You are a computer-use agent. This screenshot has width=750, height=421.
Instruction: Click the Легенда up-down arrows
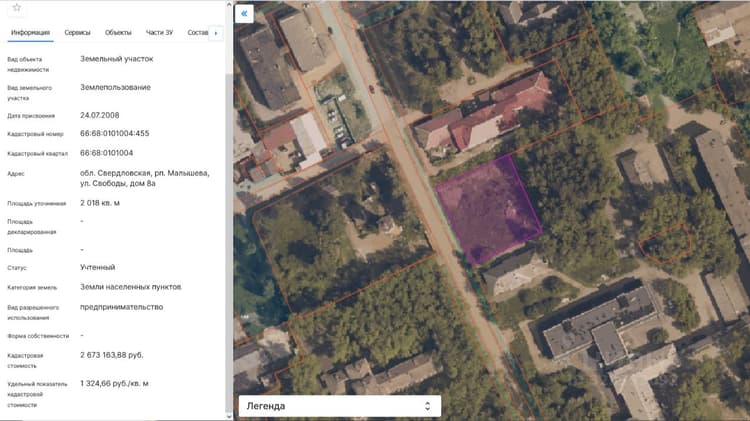pyautogui.click(x=427, y=406)
